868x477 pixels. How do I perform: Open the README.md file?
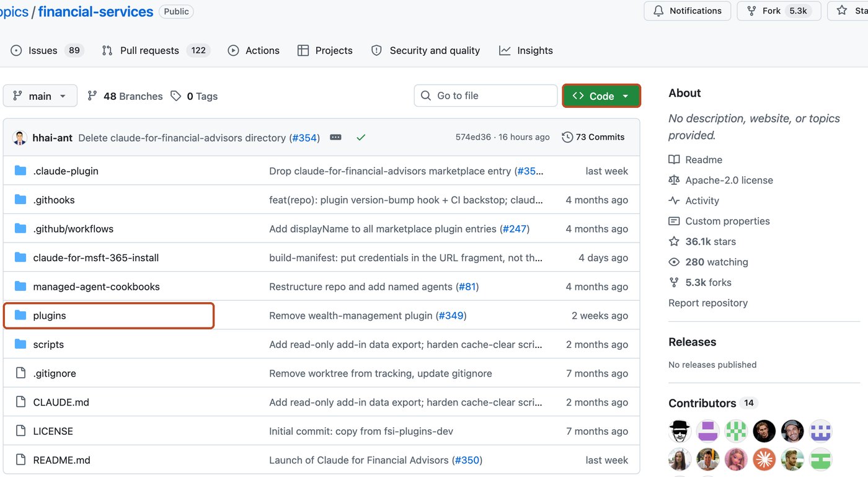click(61, 460)
